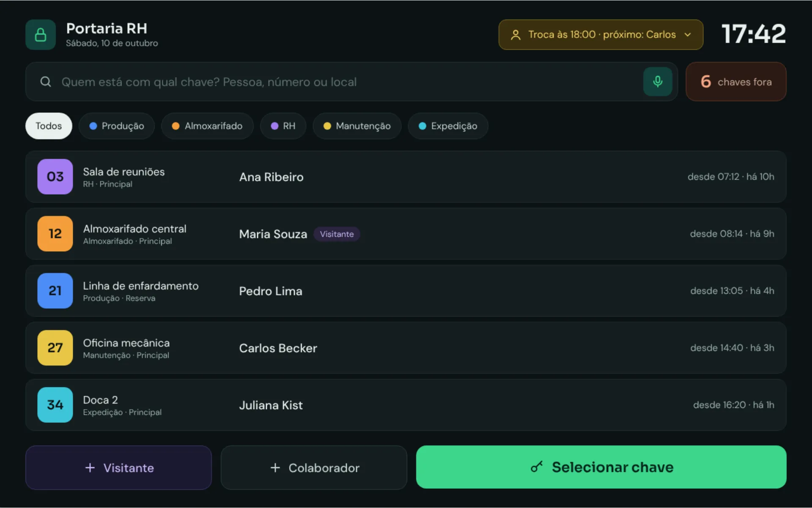Image resolution: width=812 pixels, height=508 pixels.
Task: Click 'desde 16:20 · há 1h' timestamp
Action: [734, 405]
